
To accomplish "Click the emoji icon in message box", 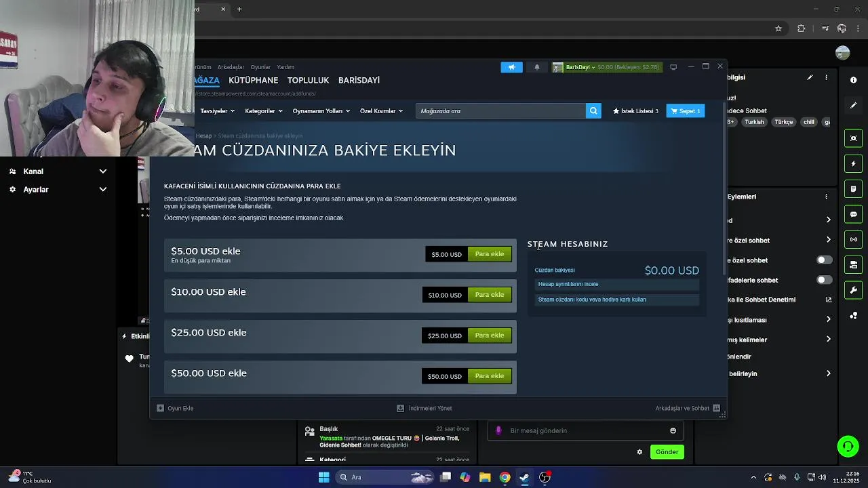I will [x=673, y=430].
